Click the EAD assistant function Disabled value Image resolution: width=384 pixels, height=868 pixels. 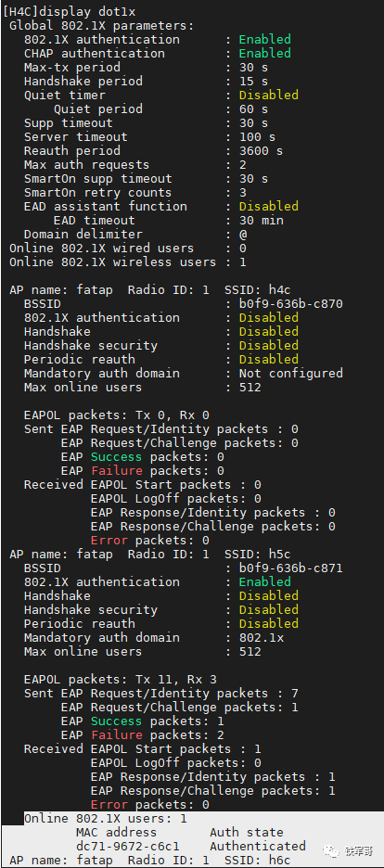coord(268,206)
